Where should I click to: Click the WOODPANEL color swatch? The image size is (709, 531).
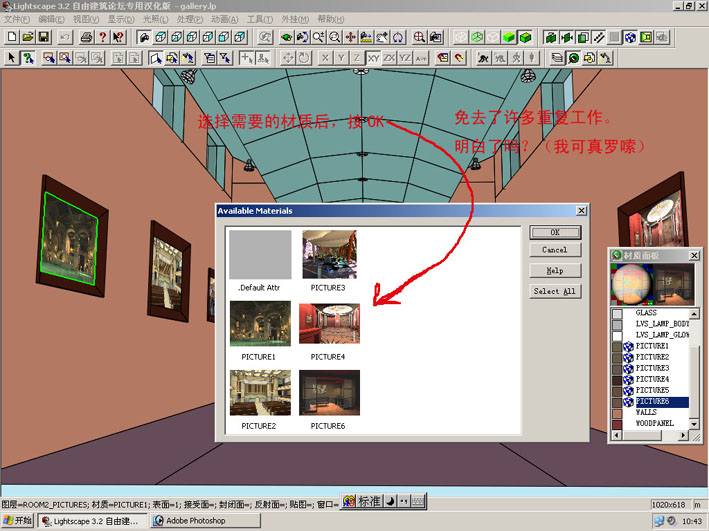[x=617, y=424]
